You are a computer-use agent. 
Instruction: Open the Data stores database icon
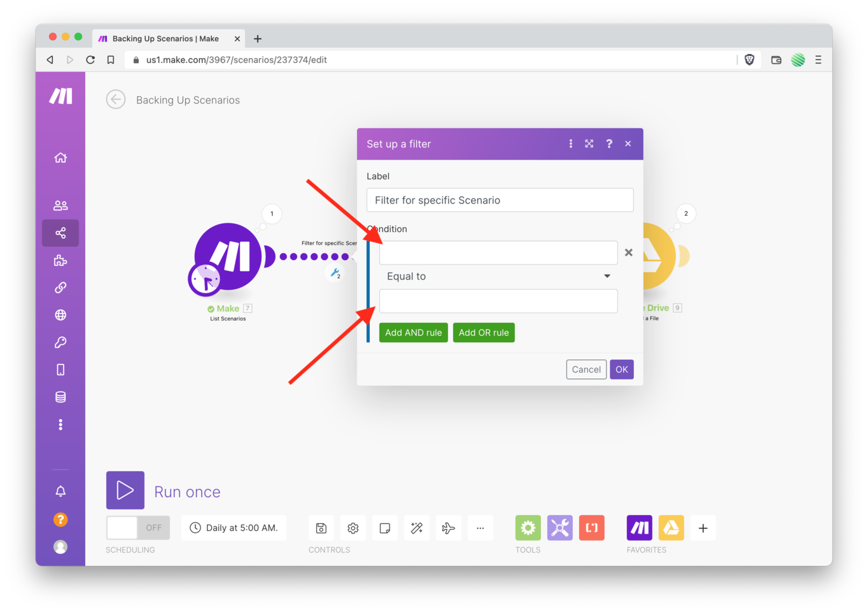[x=60, y=397]
